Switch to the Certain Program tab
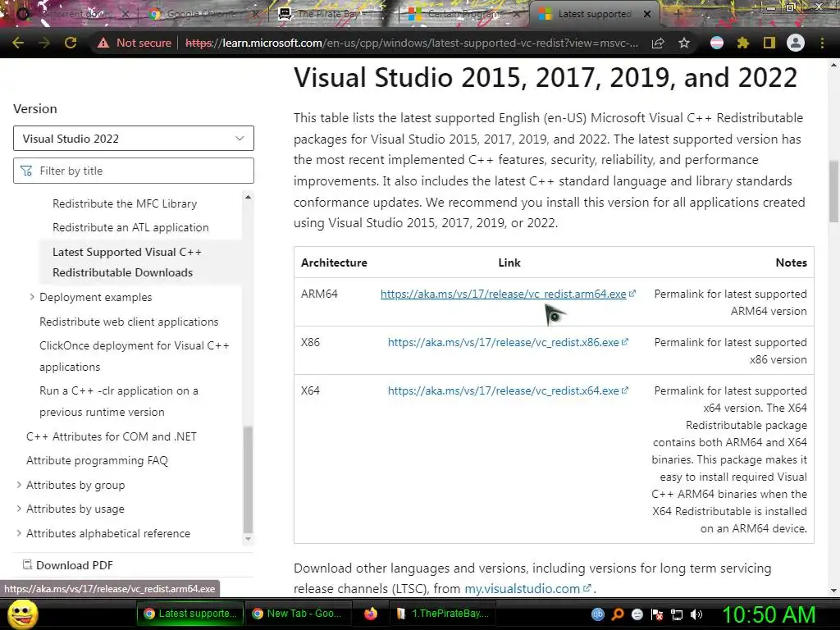This screenshot has height=630, width=840. (x=463, y=14)
